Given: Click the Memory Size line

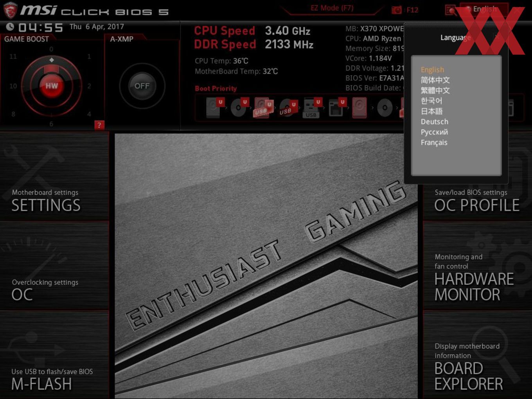Looking at the screenshot, I should (x=374, y=49).
